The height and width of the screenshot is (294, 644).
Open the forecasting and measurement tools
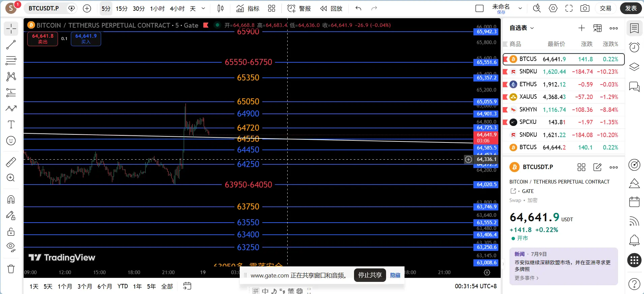(11, 92)
